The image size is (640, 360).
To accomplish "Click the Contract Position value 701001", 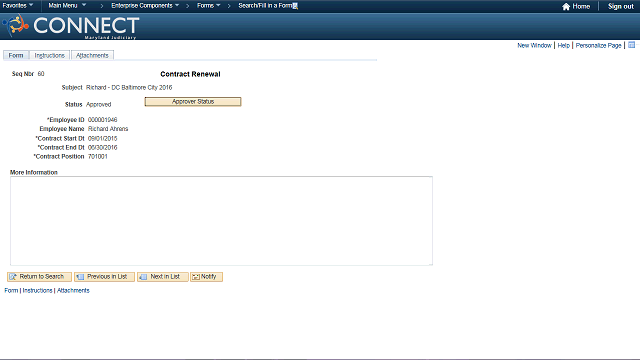I will [98, 156].
